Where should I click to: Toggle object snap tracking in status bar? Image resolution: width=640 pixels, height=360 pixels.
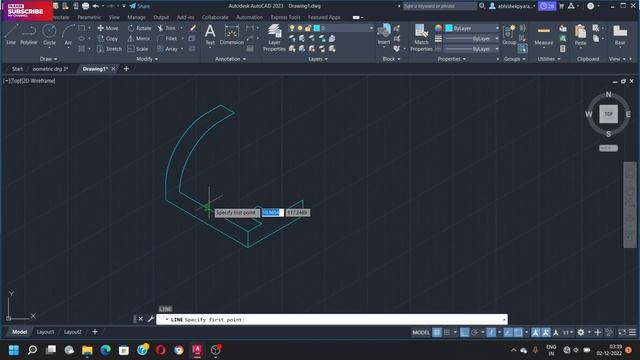[x=508, y=332]
